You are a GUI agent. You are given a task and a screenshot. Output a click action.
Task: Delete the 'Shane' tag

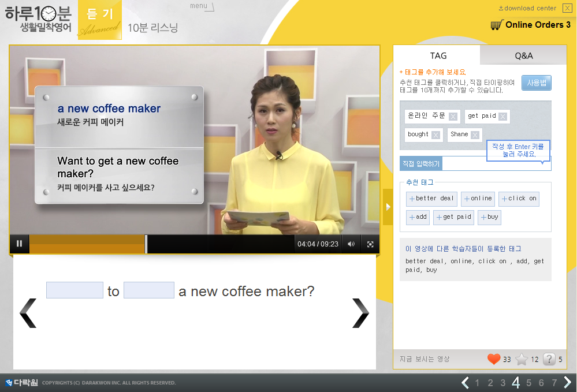(475, 135)
